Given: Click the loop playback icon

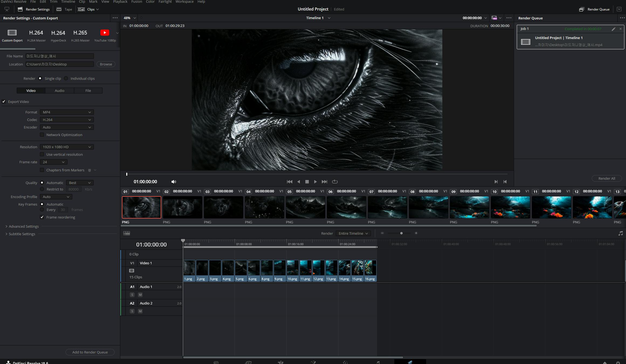Looking at the screenshot, I should 335,182.
